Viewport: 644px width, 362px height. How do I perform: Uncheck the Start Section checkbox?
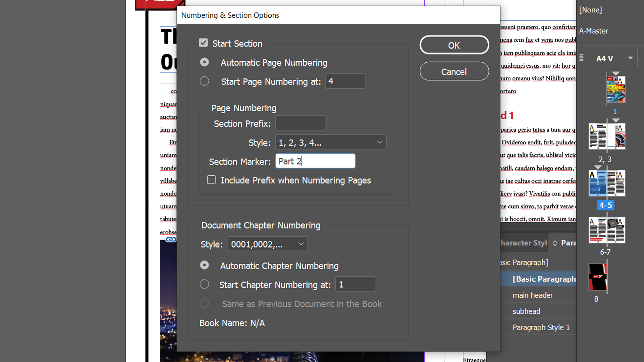click(204, 43)
